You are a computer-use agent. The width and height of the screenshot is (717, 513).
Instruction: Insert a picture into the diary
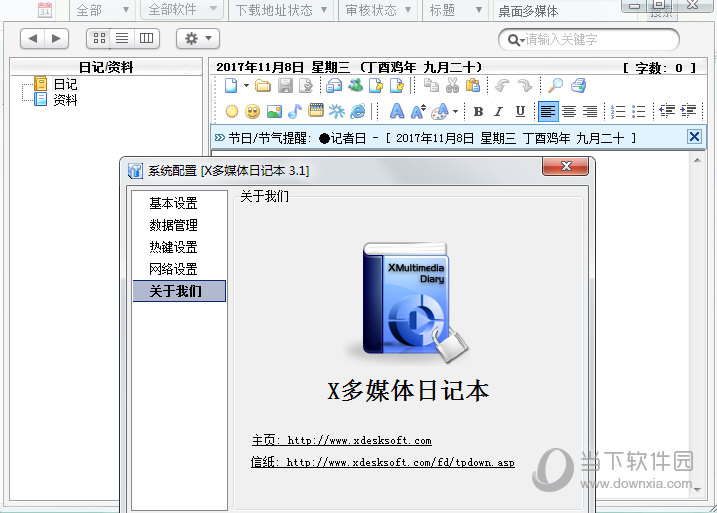tap(274, 111)
